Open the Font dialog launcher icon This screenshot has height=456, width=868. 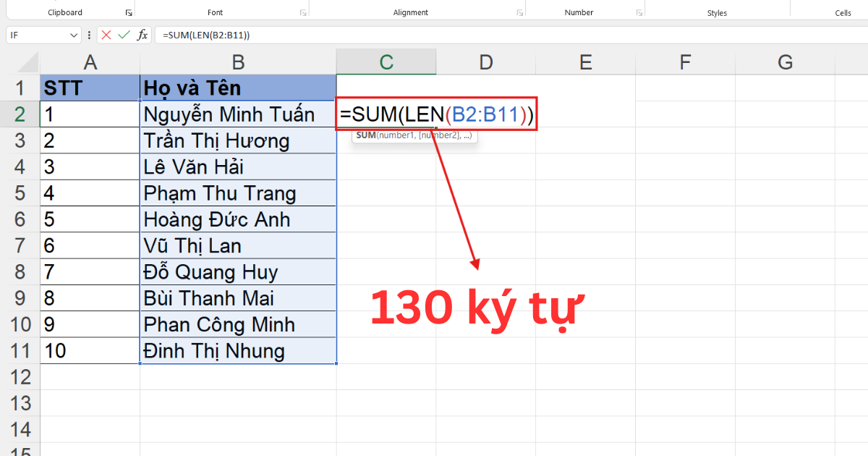click(x=303, y=11)
